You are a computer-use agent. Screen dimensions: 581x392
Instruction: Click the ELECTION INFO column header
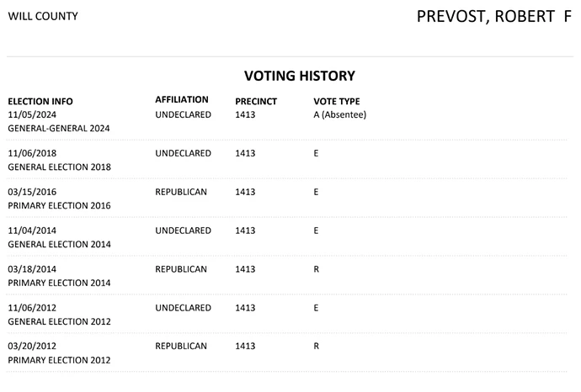tap(40, 102)
